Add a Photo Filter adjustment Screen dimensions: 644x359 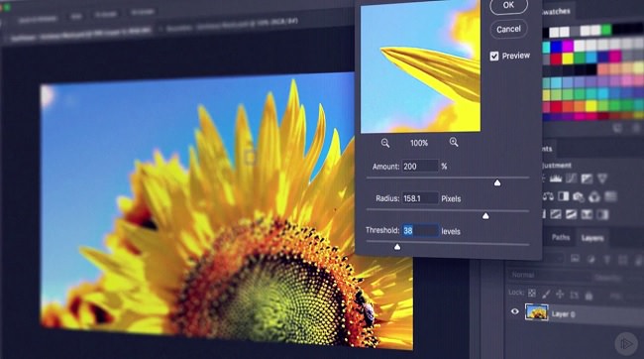[579, 197]
